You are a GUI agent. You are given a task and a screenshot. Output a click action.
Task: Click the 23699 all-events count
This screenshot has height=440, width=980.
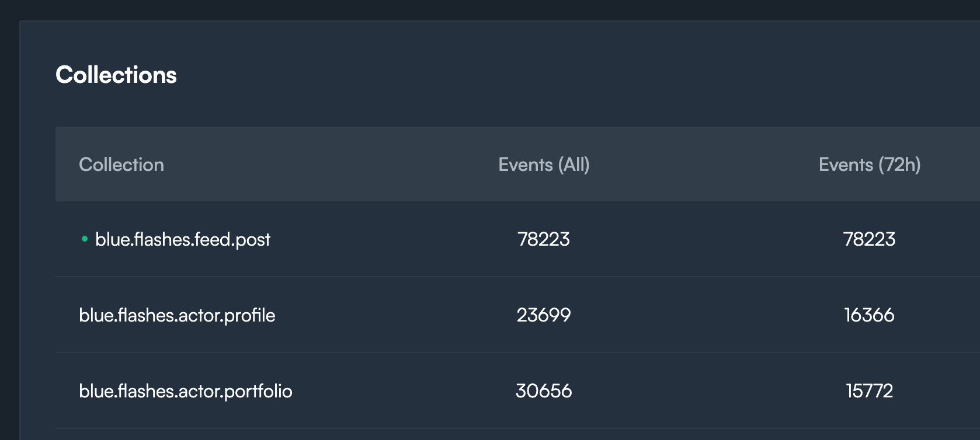(x=544, y=315)
